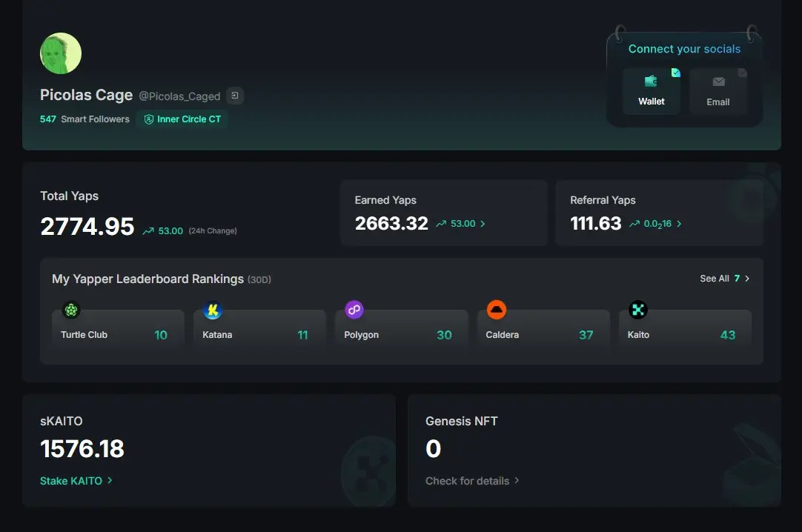Click Referral Yaps trend arrow icon
The image size is (802, 532).
coord(634,224)
